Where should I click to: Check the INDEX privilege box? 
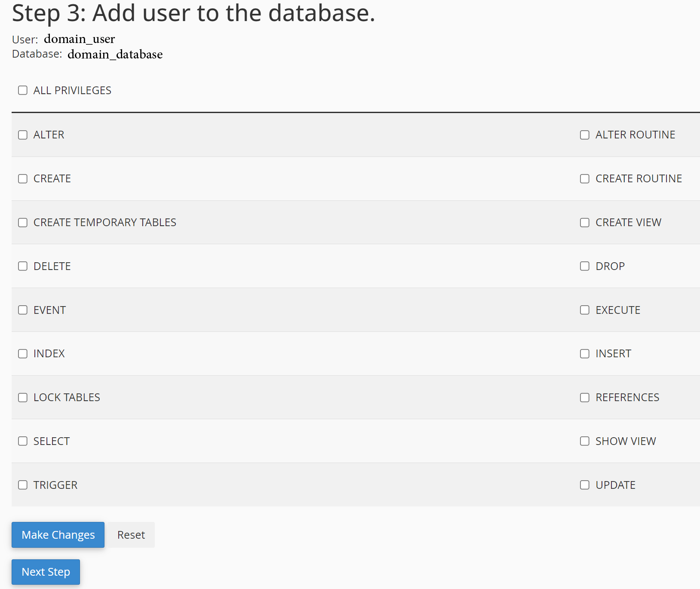click(23, 354)
